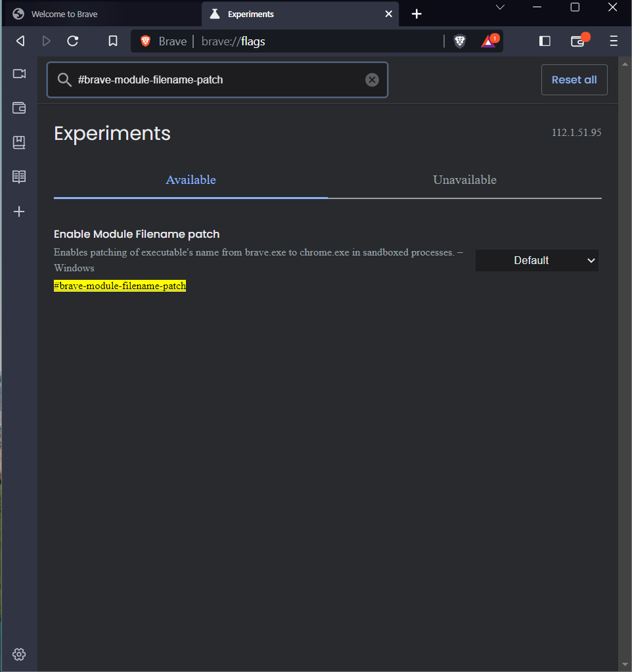Open Brave Talk from the sidebar
Image resolution: width=632 pixels, height=672 pixels.
[x=19, y=74]
